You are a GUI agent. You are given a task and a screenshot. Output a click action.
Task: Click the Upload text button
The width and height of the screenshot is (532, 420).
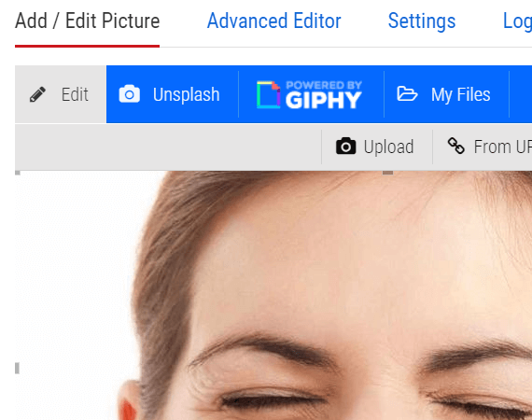pyautogui.click(x=388, y=147)
